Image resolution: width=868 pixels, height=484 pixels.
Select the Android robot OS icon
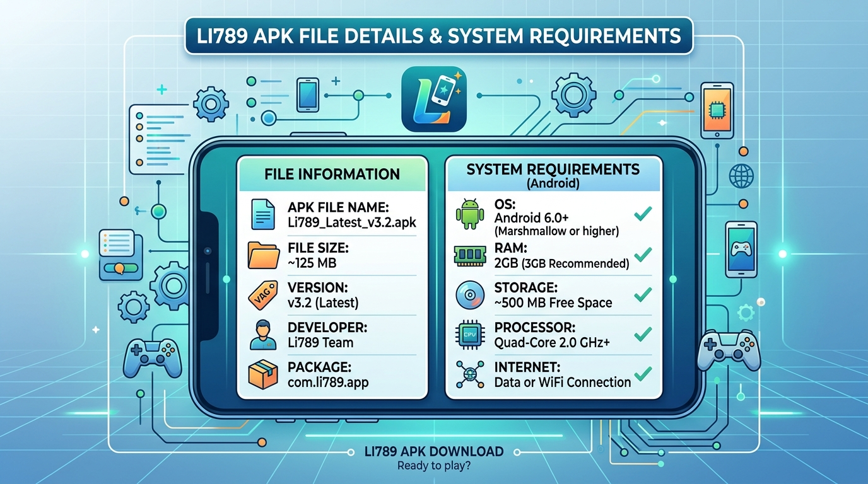pyautogui.click(x=469, y=214)
